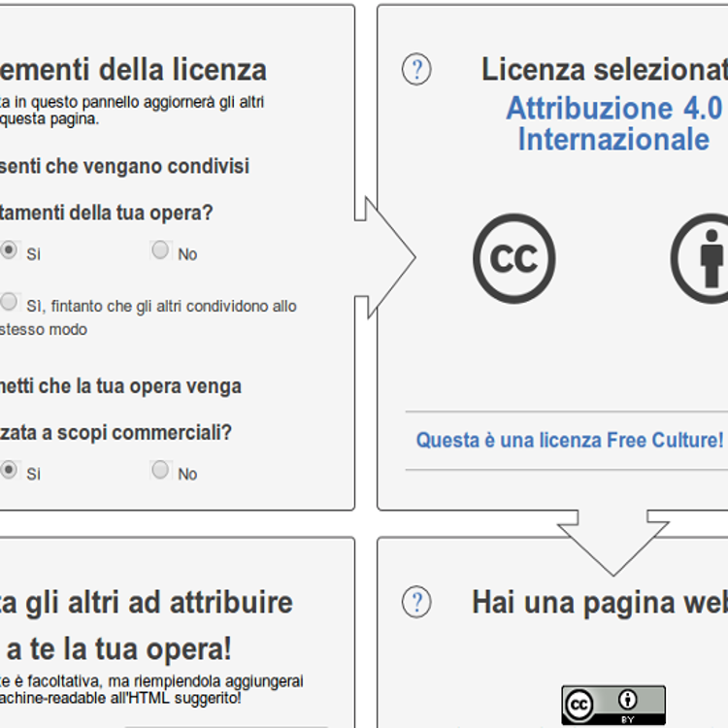This screenshot has height=728, width=728.
Task: Click the Licenza selezionata heading
Action: tap(605, 70)
